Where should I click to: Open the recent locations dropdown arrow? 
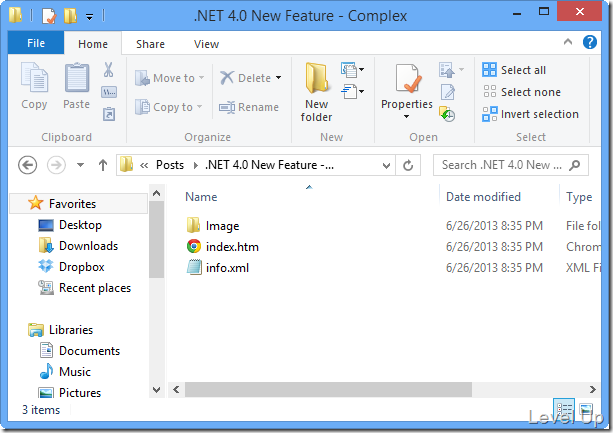click(x=80, y=165)
